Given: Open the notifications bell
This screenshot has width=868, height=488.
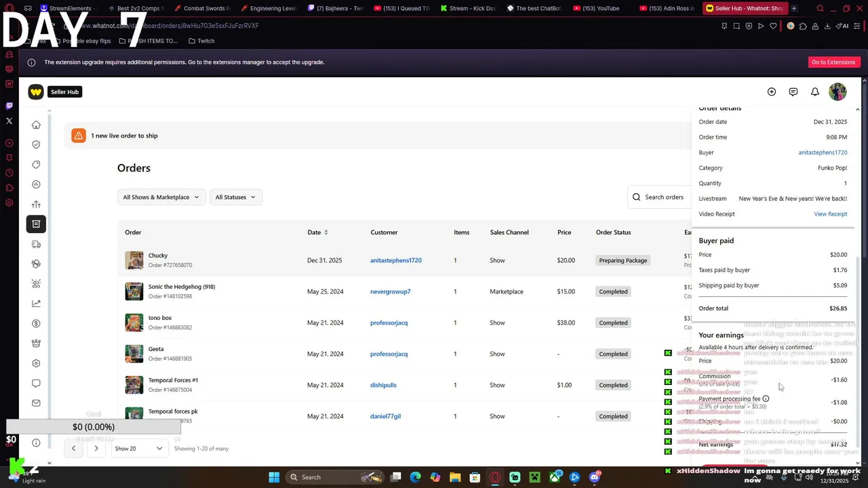Looking at the screenshot, I should [x=815, y=91].
